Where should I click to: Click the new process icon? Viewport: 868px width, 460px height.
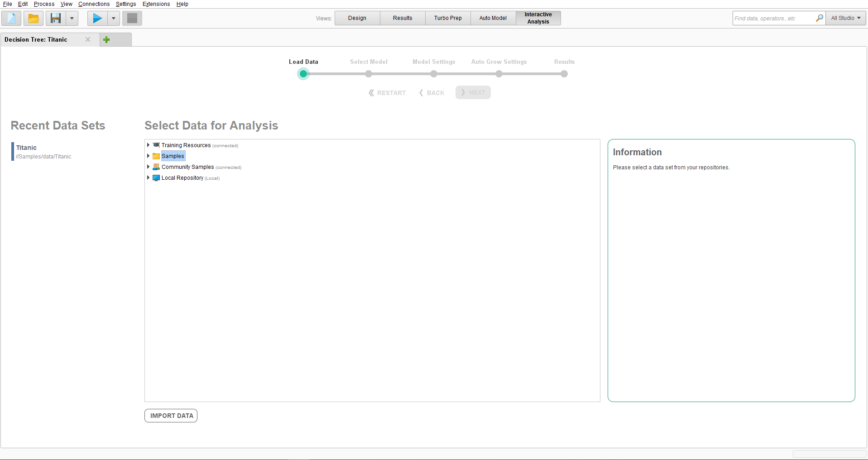[x=11, y=19]
